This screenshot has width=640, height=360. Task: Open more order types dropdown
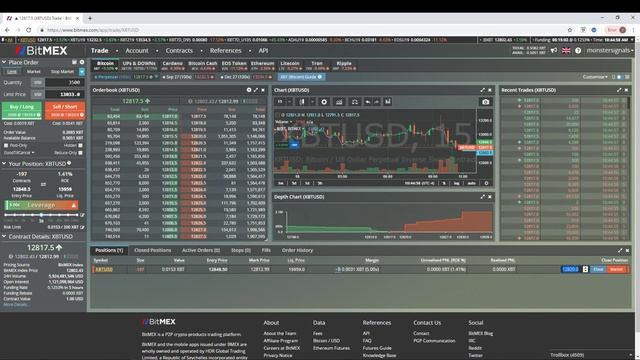[x=82, y=71]
